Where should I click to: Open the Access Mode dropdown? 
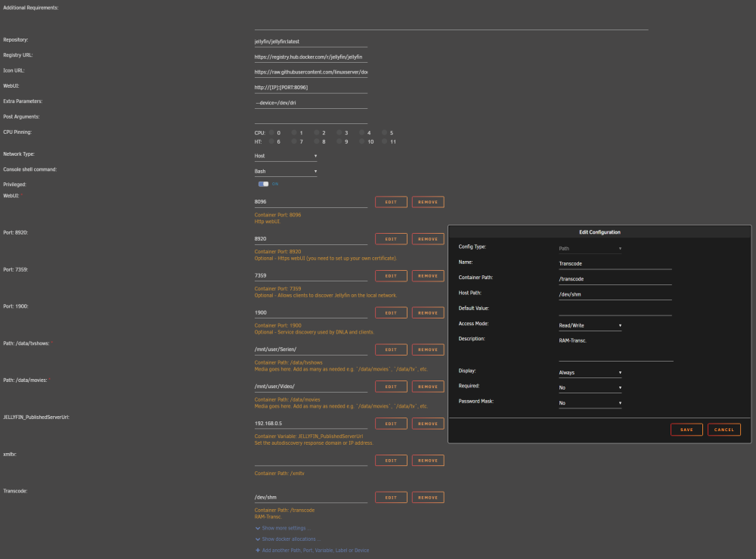coord(590,325)
